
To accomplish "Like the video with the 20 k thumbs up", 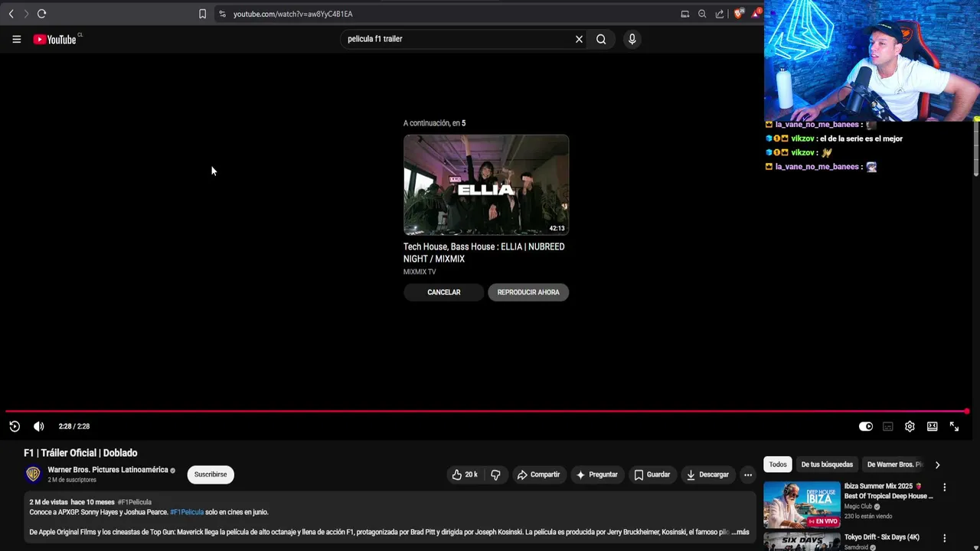I will tap(465, 474).
